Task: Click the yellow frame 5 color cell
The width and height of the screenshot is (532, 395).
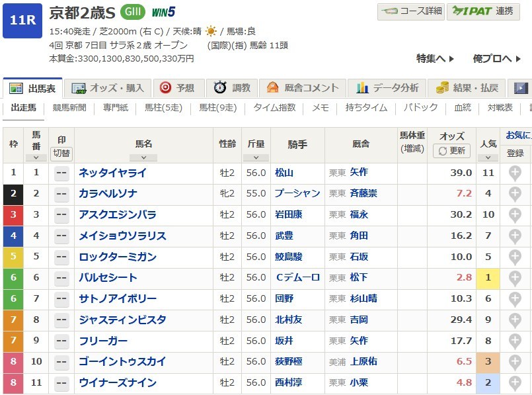Action: click(x=13, y=257)
